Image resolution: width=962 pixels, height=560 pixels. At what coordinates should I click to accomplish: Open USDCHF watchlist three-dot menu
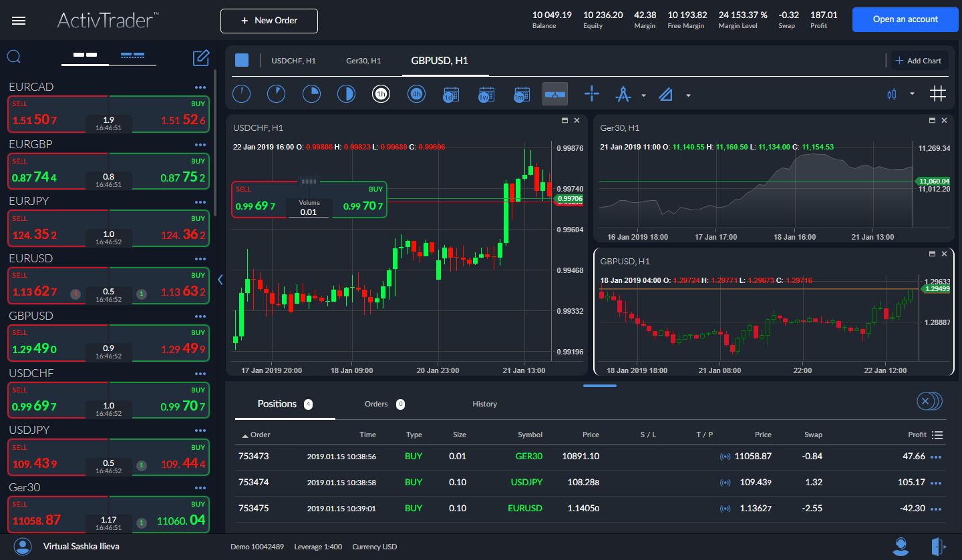[200, 374]
